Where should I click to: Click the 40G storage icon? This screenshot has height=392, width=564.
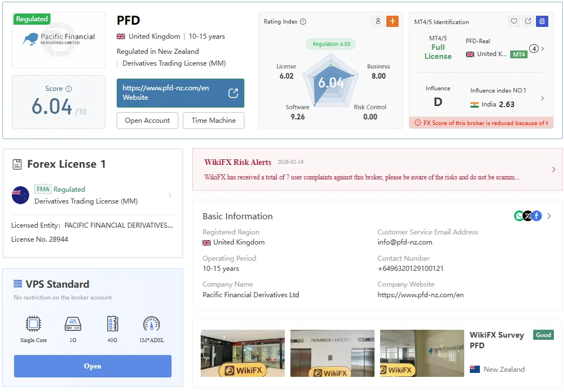pyautogui.click(x=113, y=324)
